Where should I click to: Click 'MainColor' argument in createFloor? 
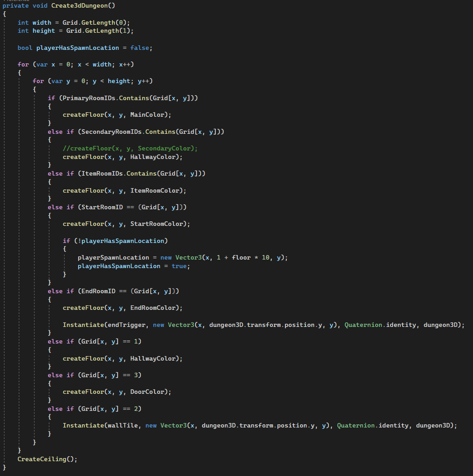pyautogui.click(x=147, y=115)
